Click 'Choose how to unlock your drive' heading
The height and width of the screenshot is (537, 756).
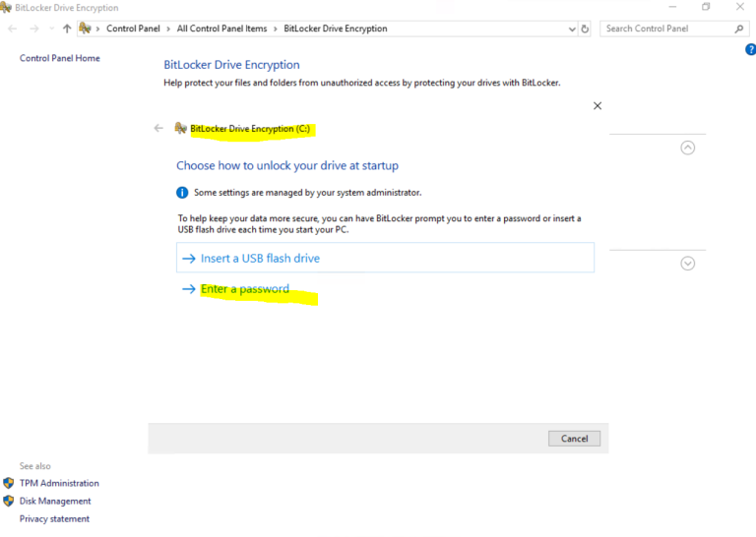287,165
